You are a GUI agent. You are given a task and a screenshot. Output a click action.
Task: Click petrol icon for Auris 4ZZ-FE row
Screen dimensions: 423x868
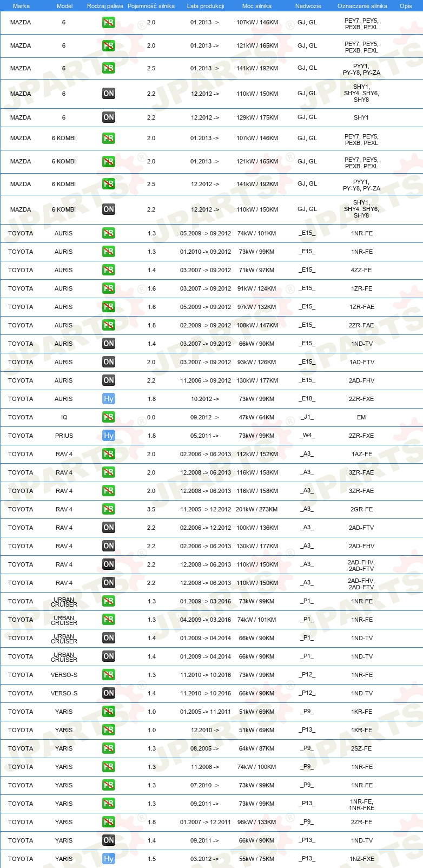point(109,270)
